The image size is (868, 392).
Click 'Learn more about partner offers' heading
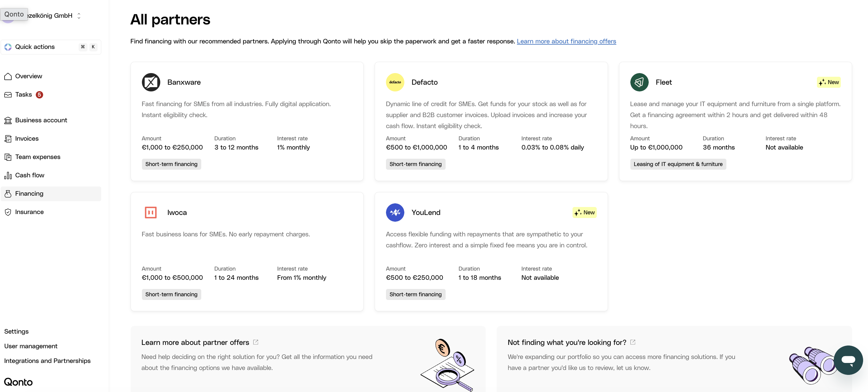click(x=195, y=342)
